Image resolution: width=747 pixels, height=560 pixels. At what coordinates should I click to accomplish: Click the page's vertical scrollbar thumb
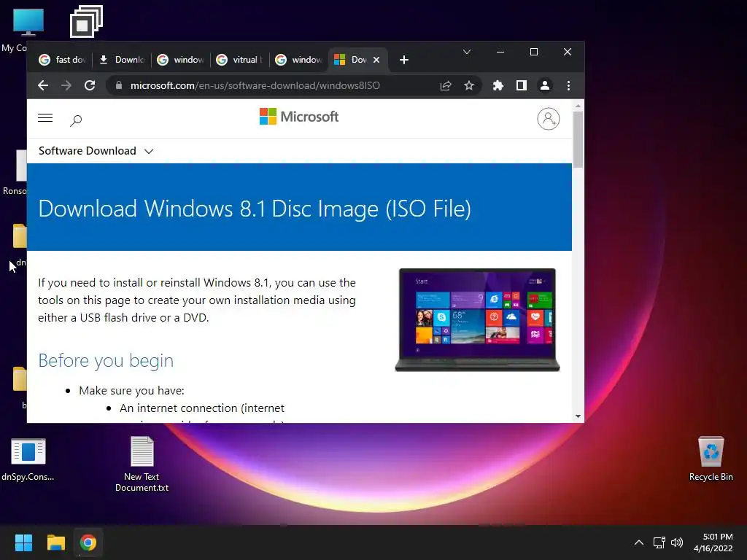[578, 139]
